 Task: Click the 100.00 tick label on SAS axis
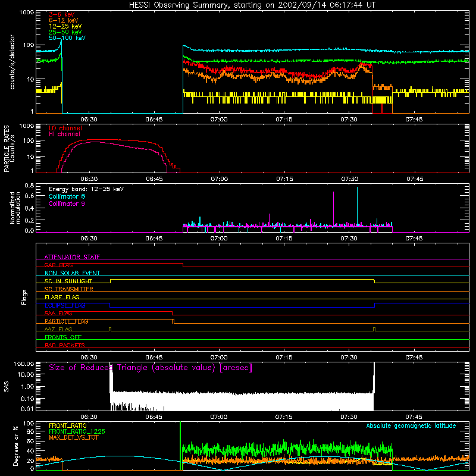point(24,364)
